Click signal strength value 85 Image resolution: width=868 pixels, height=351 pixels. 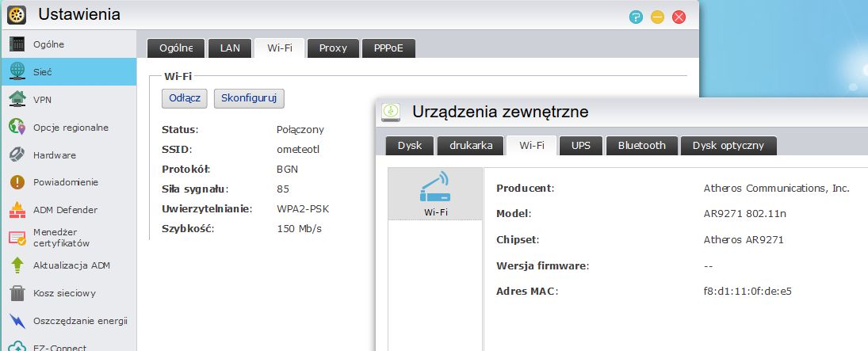283,189
